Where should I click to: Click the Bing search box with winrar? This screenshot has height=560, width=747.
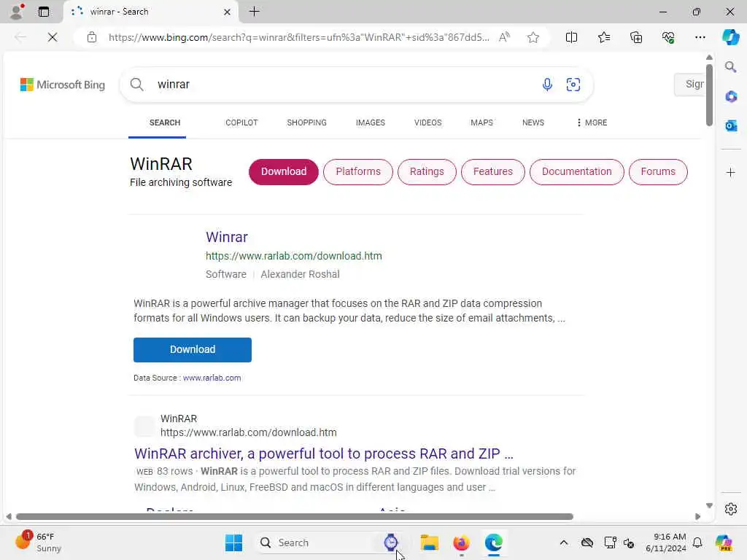point(356,85)
